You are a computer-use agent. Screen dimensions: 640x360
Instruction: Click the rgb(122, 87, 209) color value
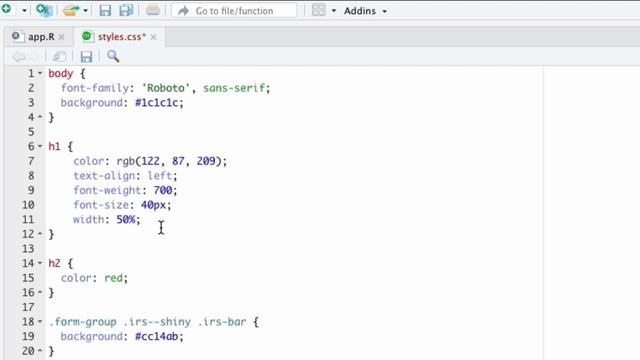pos(169,161)
